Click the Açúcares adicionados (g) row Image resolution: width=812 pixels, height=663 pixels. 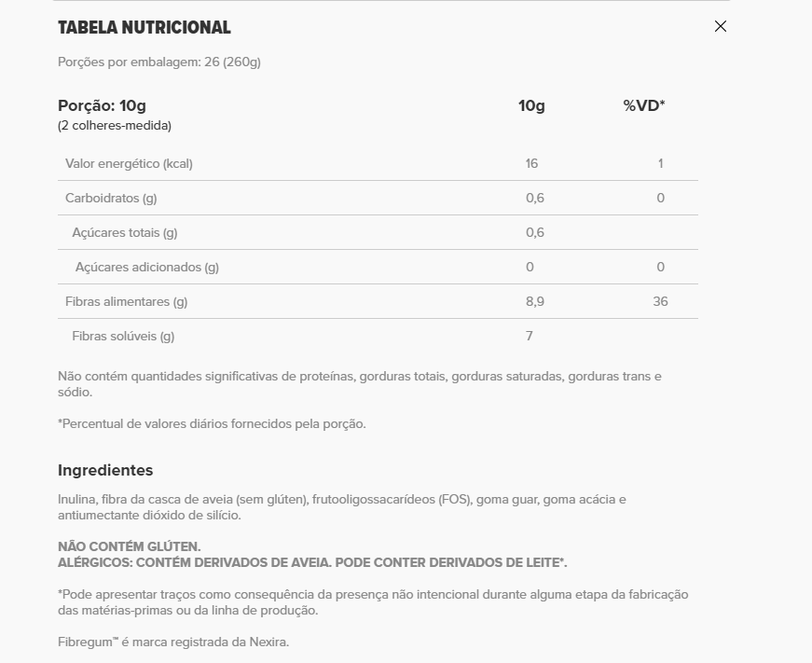(378, 268)
